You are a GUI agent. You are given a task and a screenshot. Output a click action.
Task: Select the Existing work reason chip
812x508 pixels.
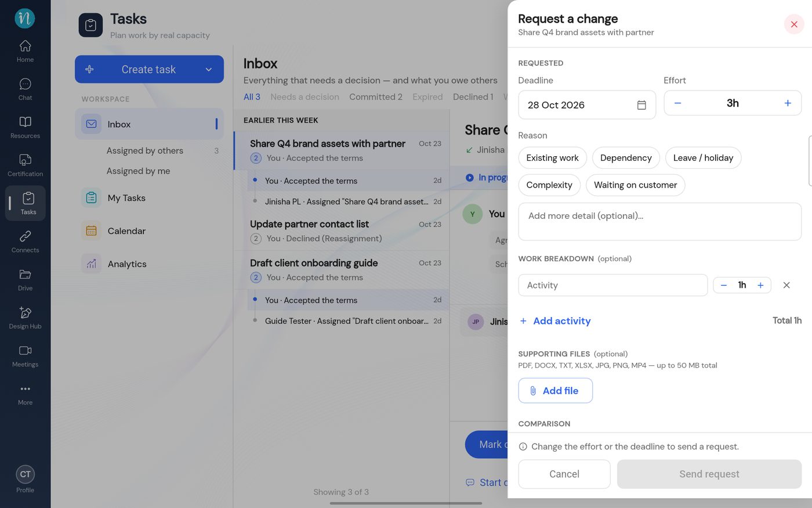(552, 158)
